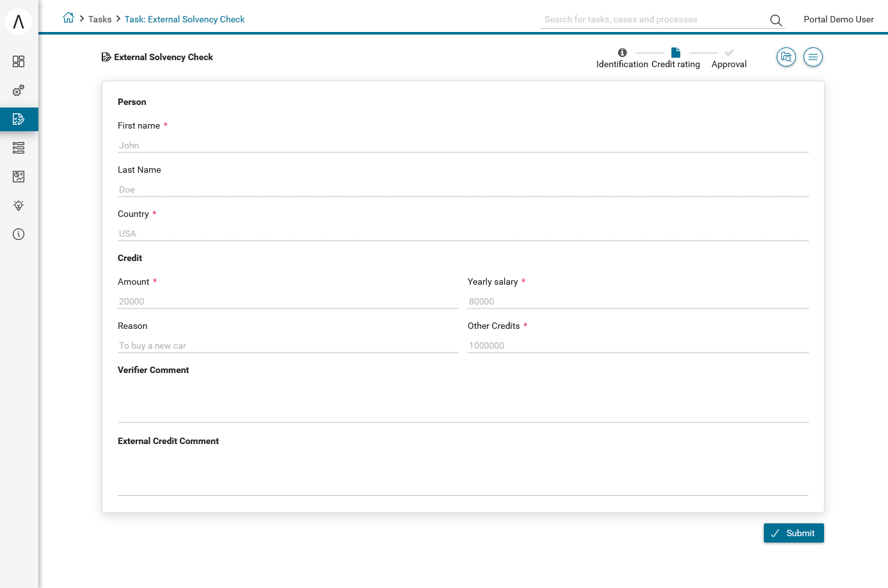Click the Identification step info icon
The height and width of the screenshot is (588, 888).
click(622, 52)
